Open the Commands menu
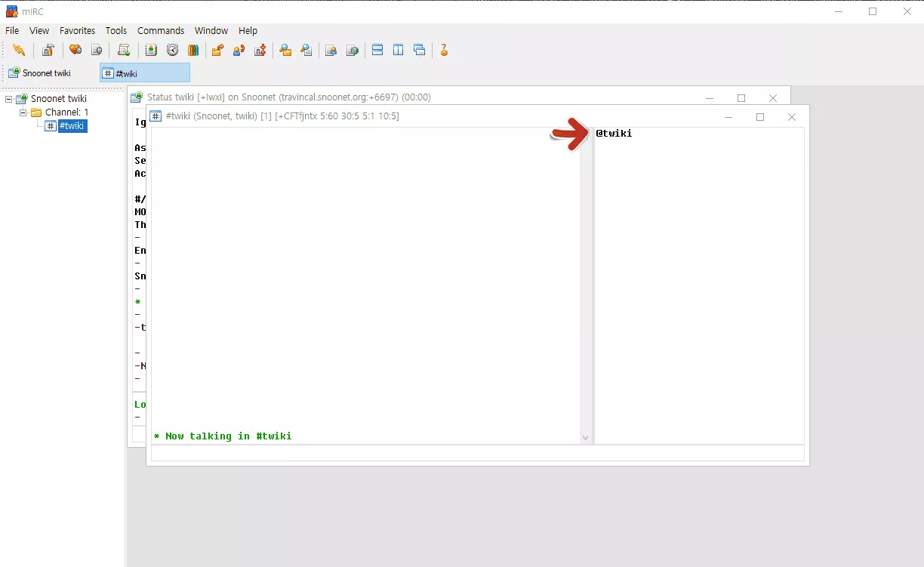The height and width of the screenshot is (567, 924). pyautogui.click(x=161, y=31)
